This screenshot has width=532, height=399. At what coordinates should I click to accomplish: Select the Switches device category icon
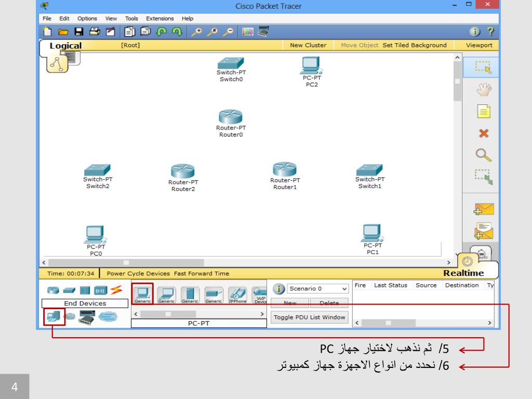click(69, 290)
